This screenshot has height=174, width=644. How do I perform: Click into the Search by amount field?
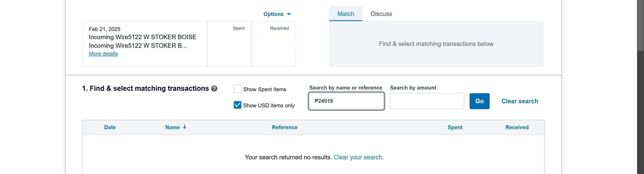(x=427, y=101)
